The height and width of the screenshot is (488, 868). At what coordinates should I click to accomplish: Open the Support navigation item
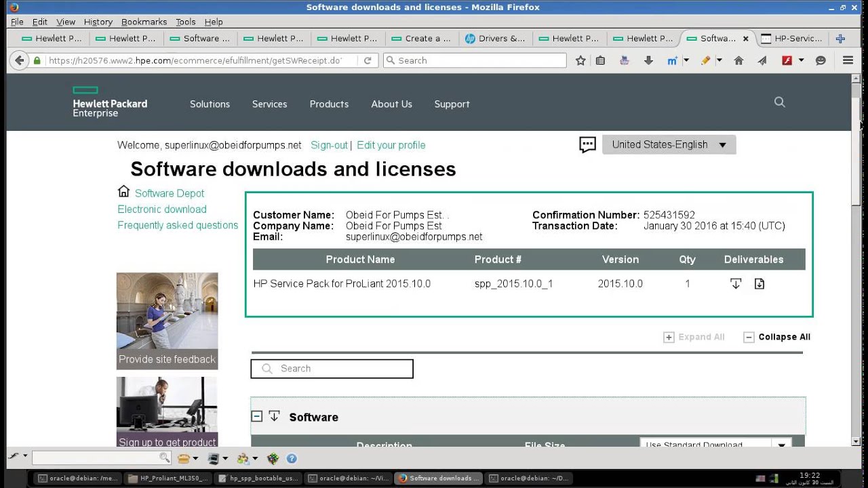coord(452,104)
